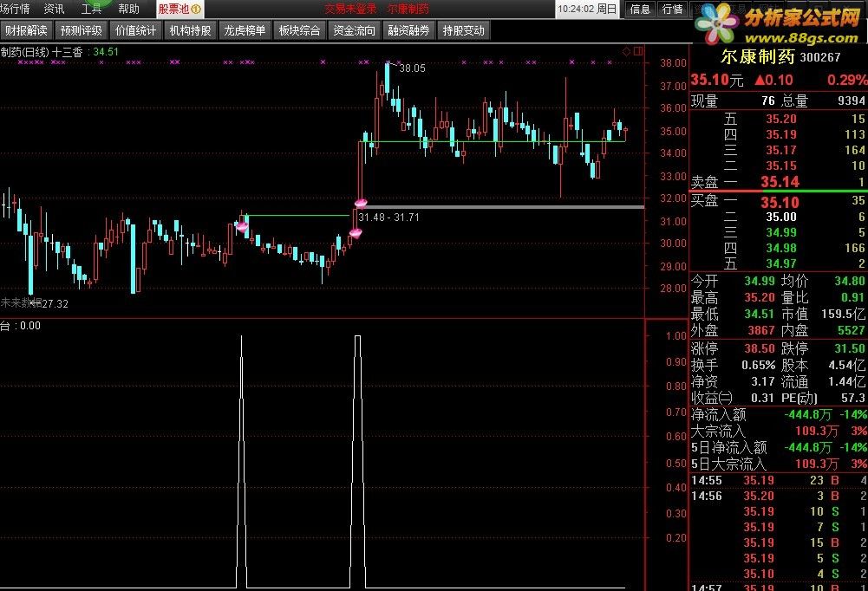Click the 大宗流入 row value 109.3万
The height and width of the screenshot is (591, 868).
click(x=817, y=431)
